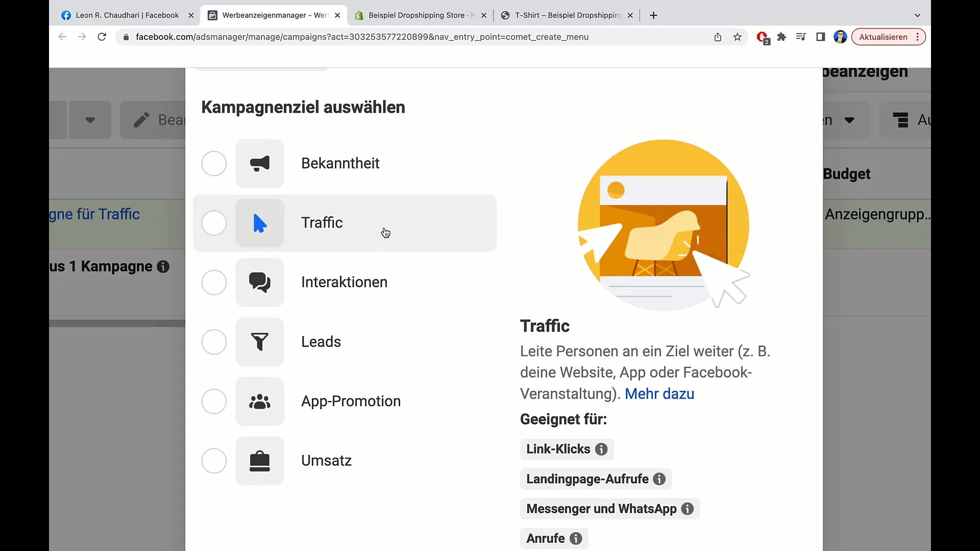
Task: Select the Traffic radio button
Action: pyautogui.click(x=214, y=222)
